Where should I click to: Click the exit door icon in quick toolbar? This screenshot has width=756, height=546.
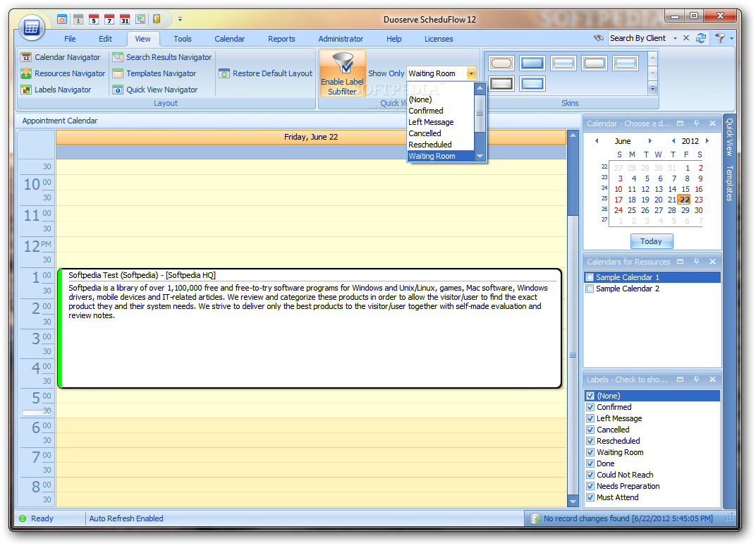coord(157,19)
